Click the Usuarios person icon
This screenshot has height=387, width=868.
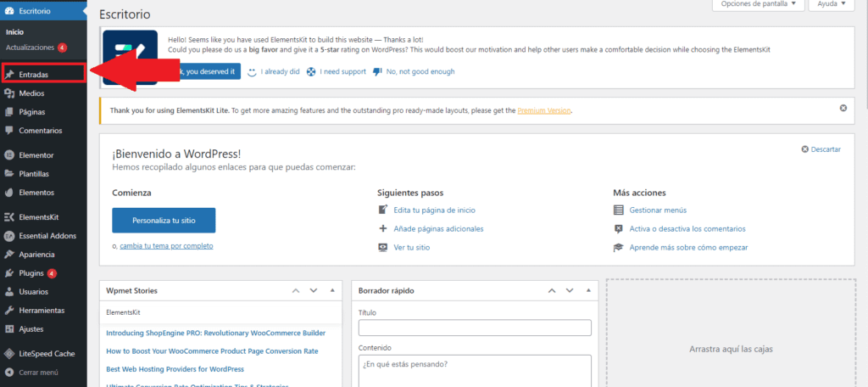8,292
